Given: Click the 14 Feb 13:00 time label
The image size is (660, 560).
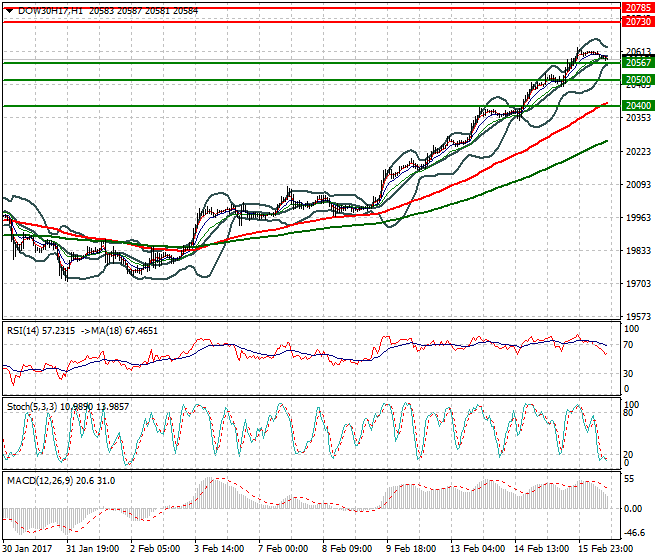Looking at the screenshot, I should [541, 549].
